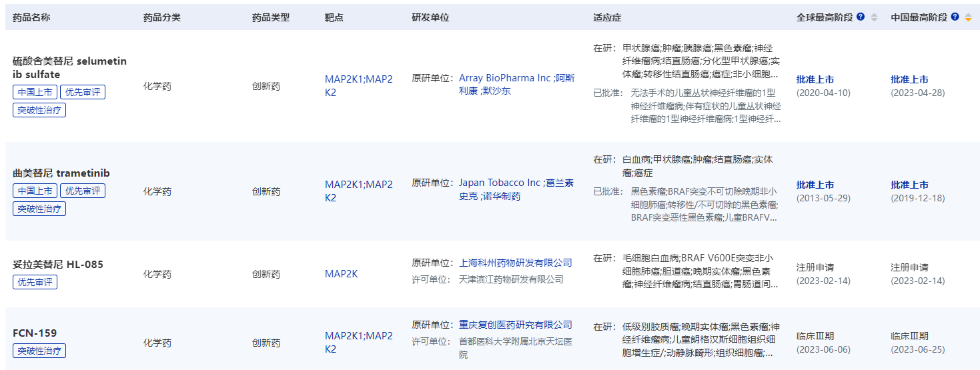980x370 pixels.
Task: Click 化学药 in the HL-085 row
Action: click(x=157, y=274)
